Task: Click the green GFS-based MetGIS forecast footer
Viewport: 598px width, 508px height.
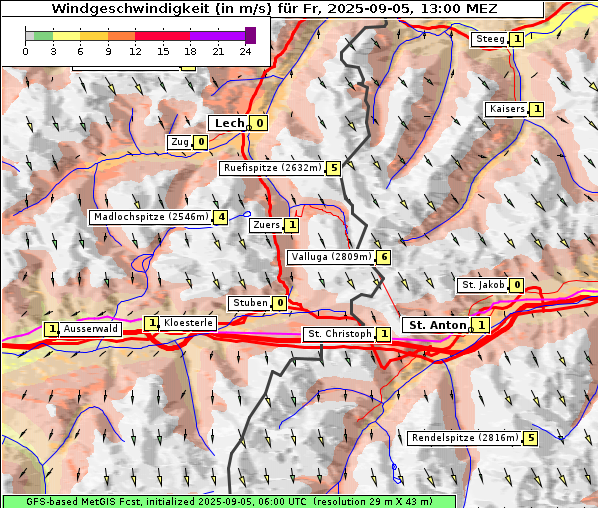Action: (229, 502)
